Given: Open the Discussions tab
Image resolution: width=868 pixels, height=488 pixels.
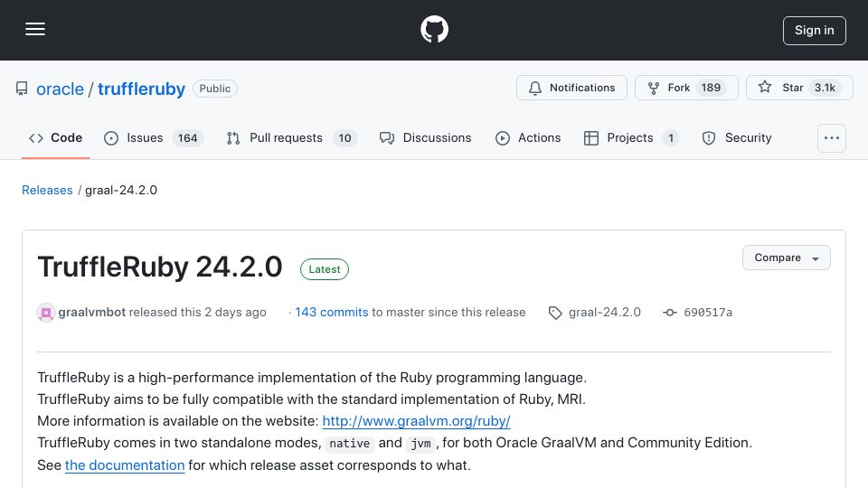Looking at the screenshot, I should point(425,137).
